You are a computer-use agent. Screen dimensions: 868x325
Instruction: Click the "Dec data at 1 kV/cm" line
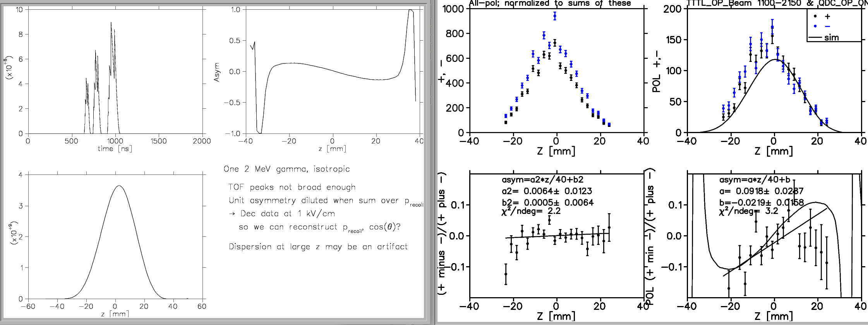pyautogui.click(x=286, y=214)
